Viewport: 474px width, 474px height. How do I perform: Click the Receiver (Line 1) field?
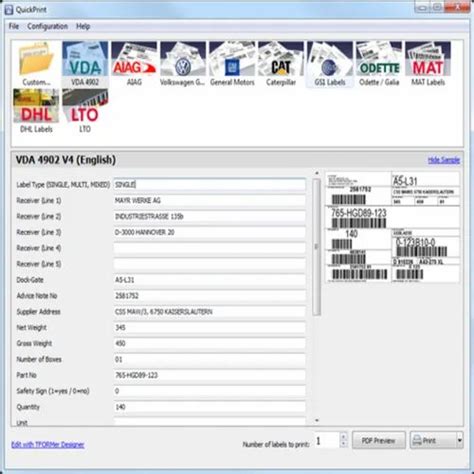click(x=210, y=200)
